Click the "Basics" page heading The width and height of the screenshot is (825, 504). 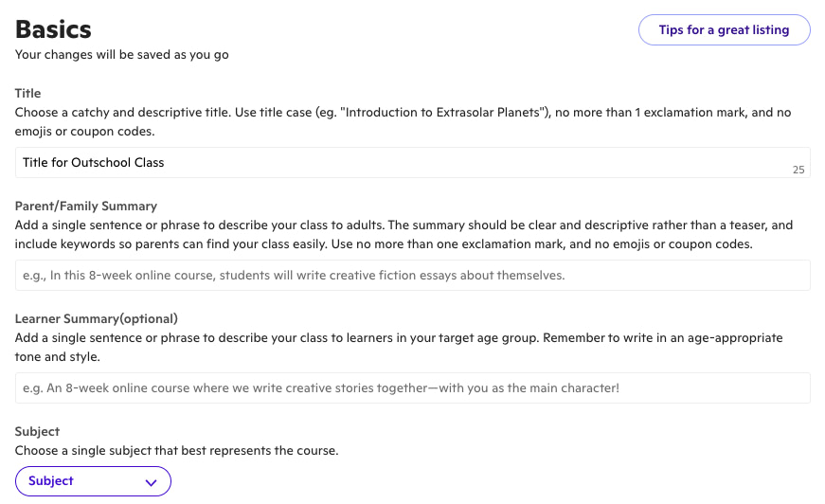53,28
